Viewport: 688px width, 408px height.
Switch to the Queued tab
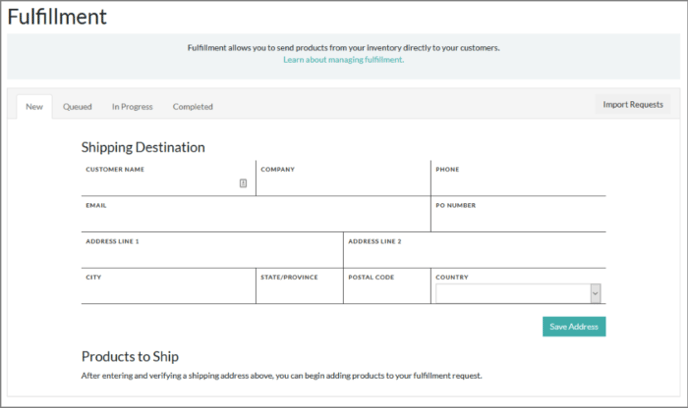point(77,107)
